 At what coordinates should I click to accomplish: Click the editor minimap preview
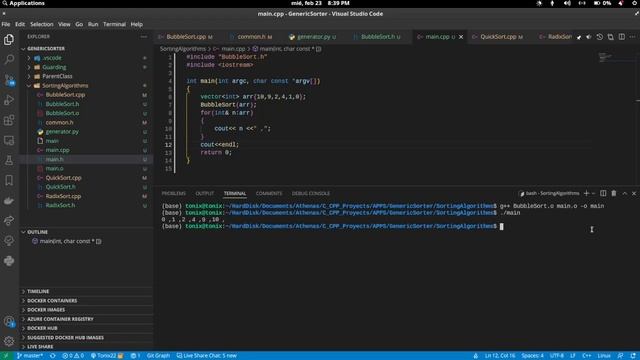point(606,57)
